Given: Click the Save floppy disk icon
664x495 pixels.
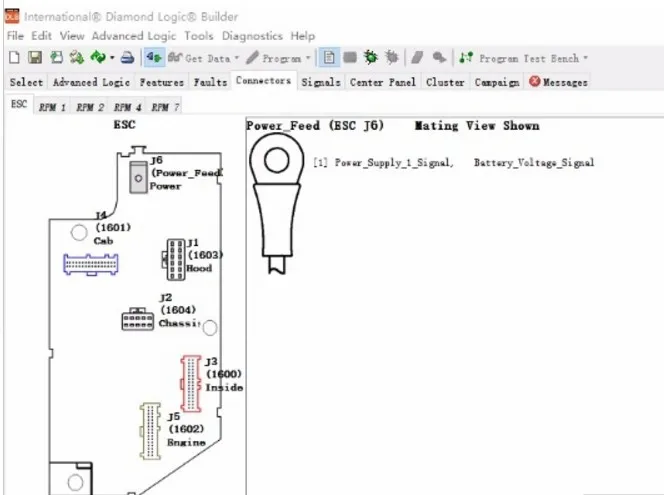Looking at the screenshot, I should [x=35, y=57].
